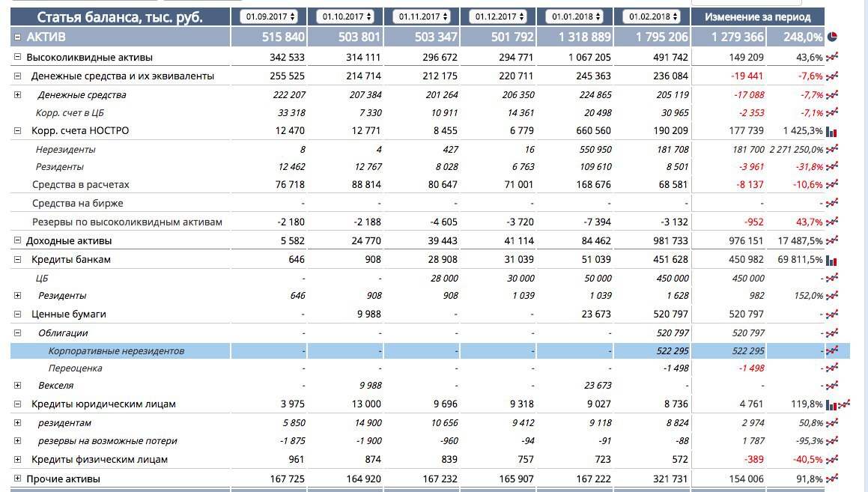The width and height of the screenshot is (868, 492).
Task: Expand the Денежные средства row
Action: coord(17,94)
